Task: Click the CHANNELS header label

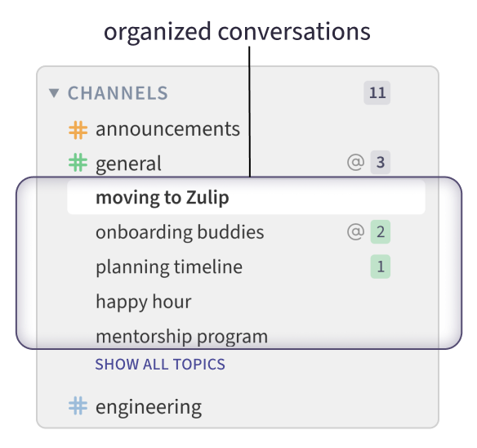Action: (118, 93)
